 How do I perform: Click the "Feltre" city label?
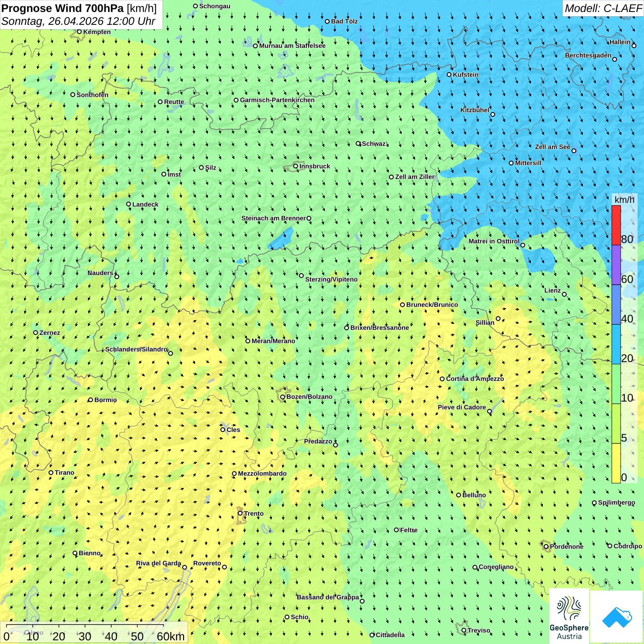409,530
